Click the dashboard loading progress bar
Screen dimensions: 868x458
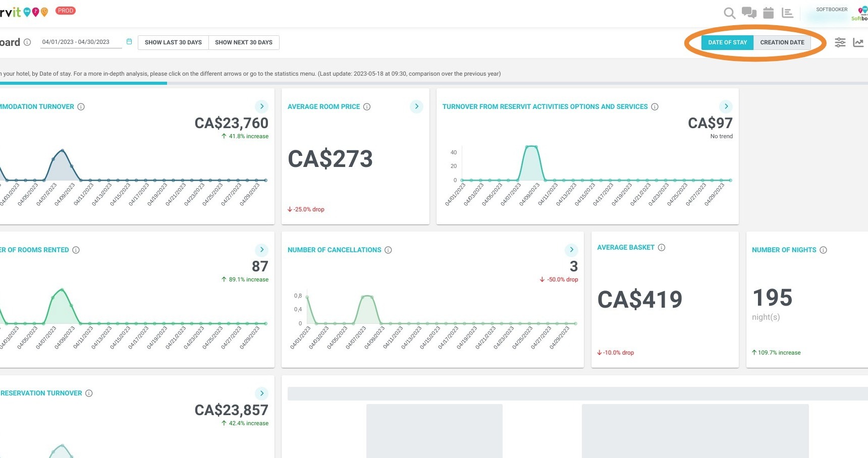[x=434, y=83]
